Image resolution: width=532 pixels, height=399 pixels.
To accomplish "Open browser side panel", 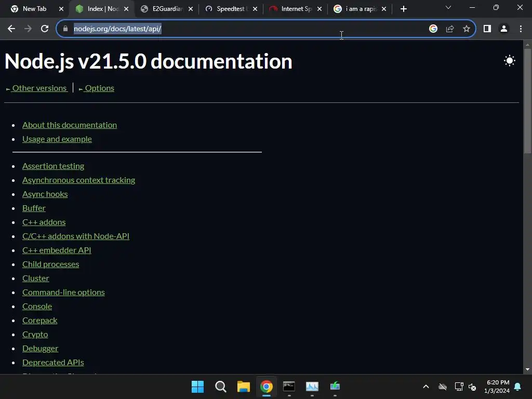I will tap(487, 29).
